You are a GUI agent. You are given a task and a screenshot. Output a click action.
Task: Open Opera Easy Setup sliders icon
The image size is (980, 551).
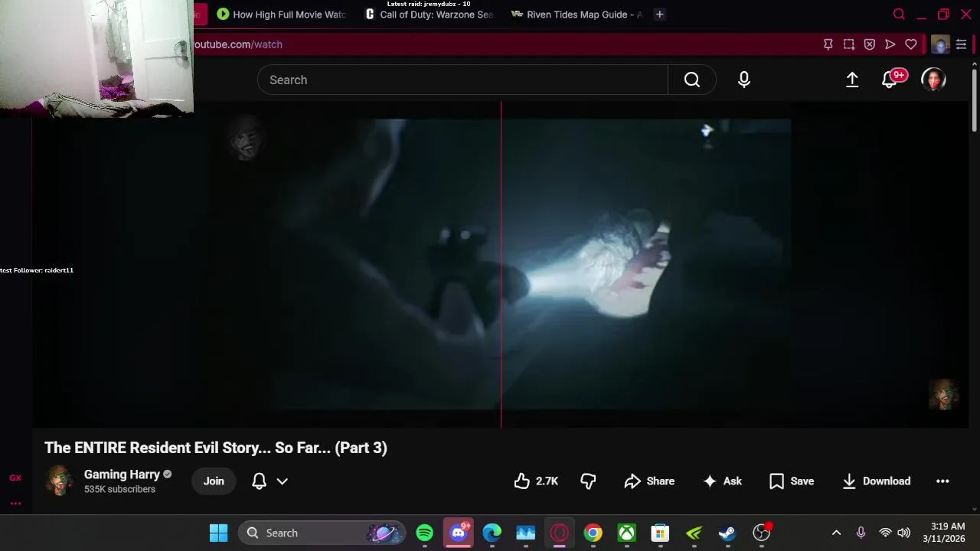pyautogui.click(x=961, y=44)
